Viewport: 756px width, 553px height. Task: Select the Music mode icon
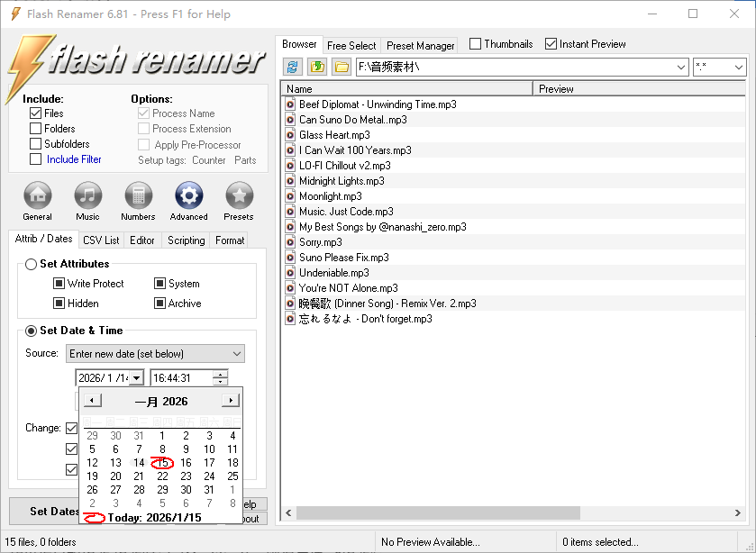coord(87,195)
